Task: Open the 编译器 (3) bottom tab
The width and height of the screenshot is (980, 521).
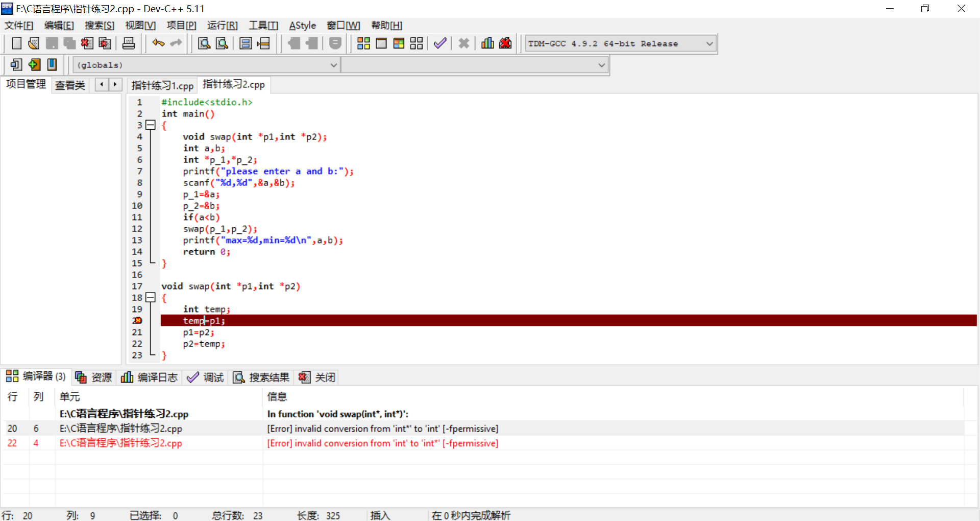Action: pyautogui.click(x=36, y=376)
